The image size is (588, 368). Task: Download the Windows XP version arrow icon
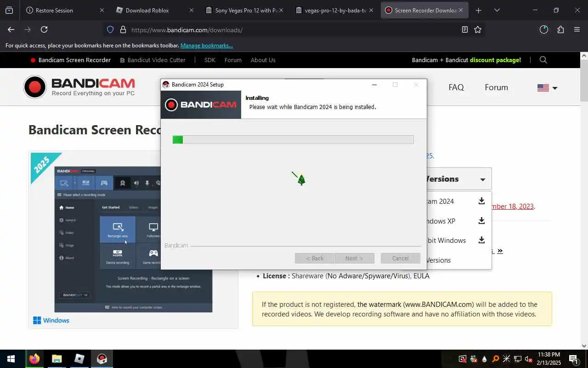click(481, 221)
